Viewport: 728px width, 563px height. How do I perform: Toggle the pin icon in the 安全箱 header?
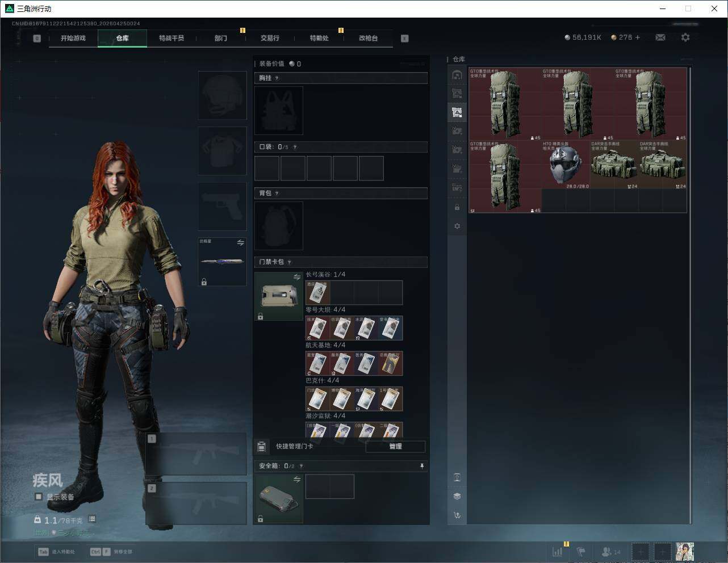pos(422,466)
